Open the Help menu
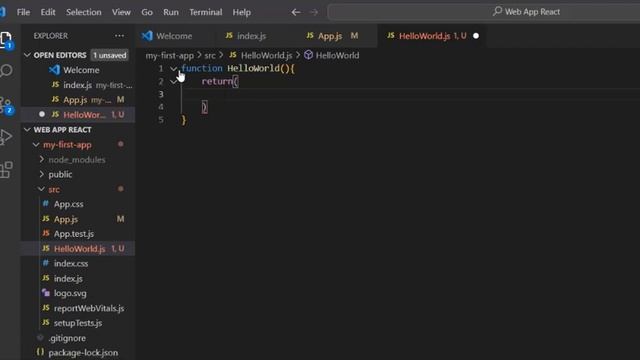 pyautogui.click(x=242, y=12)
